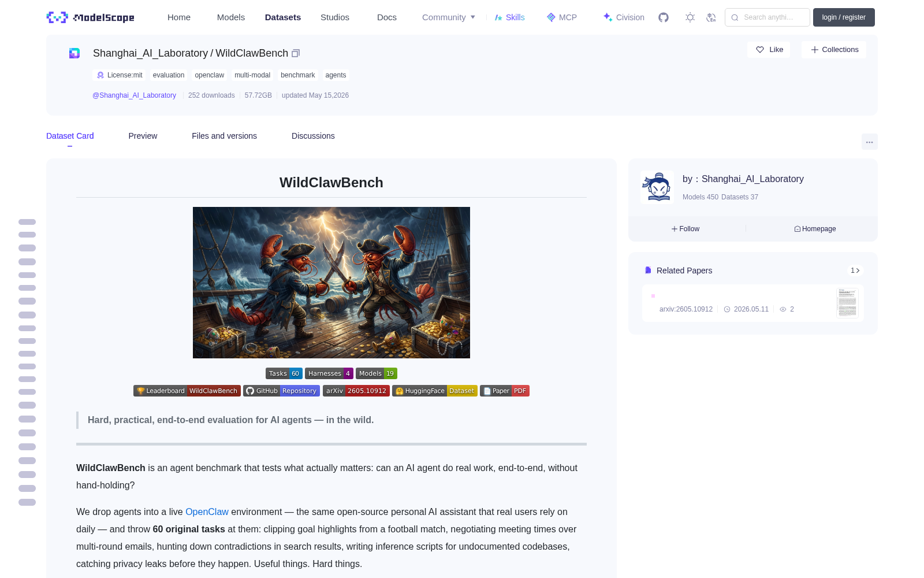The image size is (924, 578).
Task: Open the organization Homepage
Action: [x=815, y=229]
